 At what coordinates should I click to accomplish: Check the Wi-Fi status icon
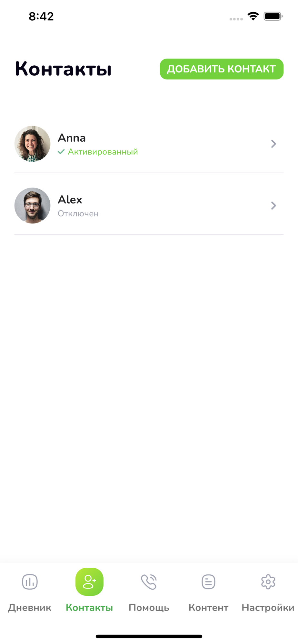click(x=253, y=16)
